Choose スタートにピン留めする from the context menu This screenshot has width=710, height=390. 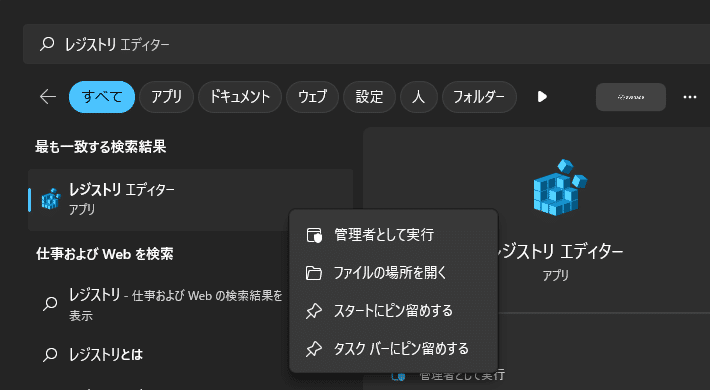click(393, 311)
